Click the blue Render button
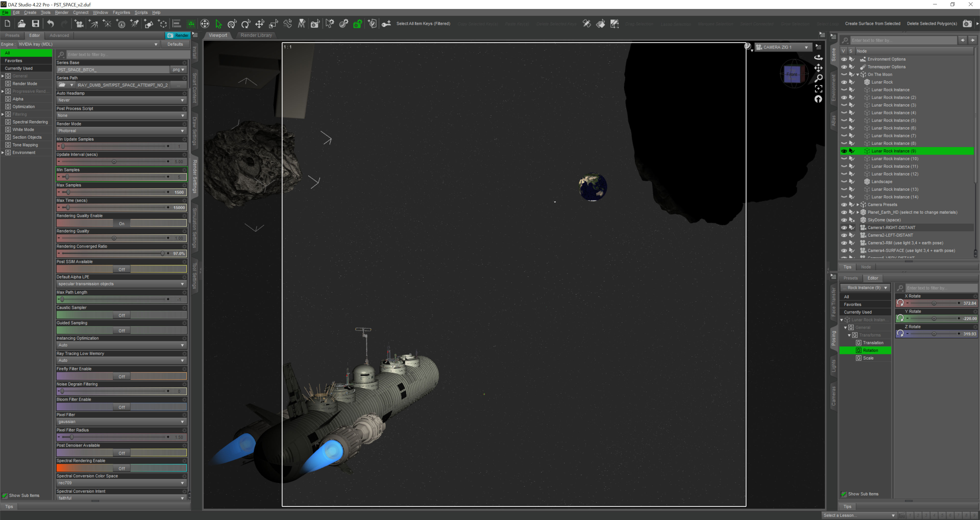This screenshot has height=520, width=980. pyautogui.click(x=178, y=35)
